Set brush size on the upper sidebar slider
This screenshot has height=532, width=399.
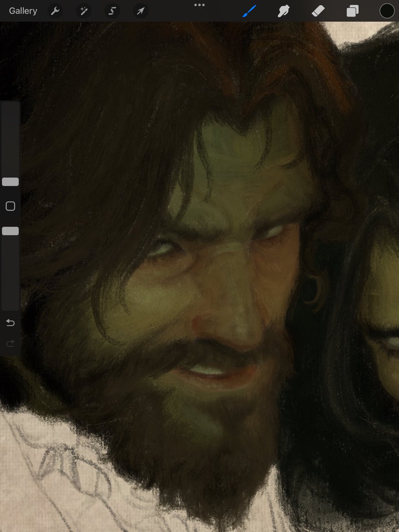(x=10, y=182)
